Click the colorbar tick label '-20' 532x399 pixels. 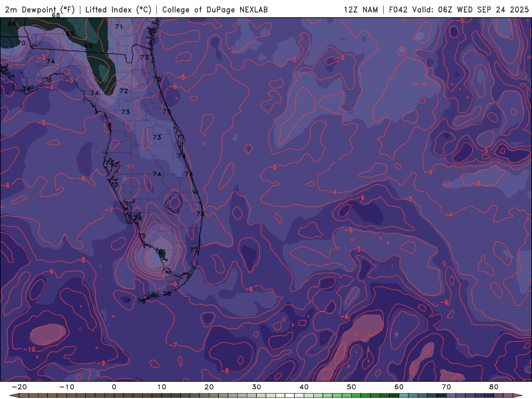pos(19,387)
